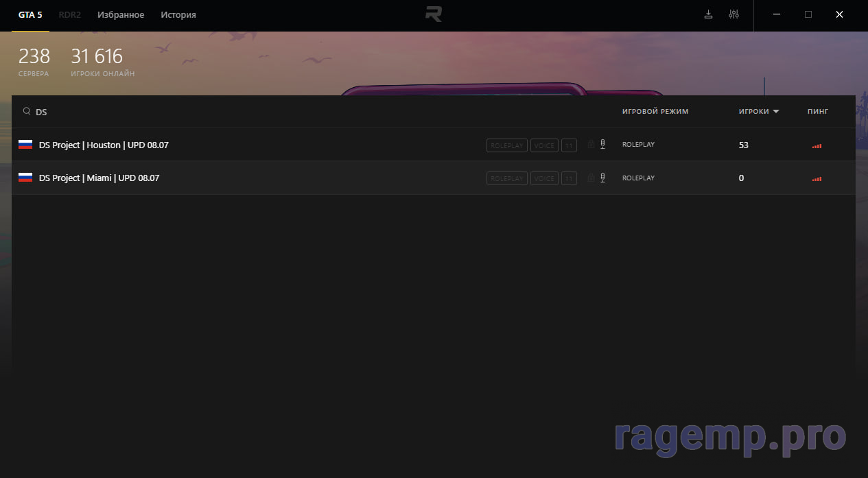Screen dimensions: 868x478
Task: Sort servers by Игровой режим column
Action: point(655,112)
